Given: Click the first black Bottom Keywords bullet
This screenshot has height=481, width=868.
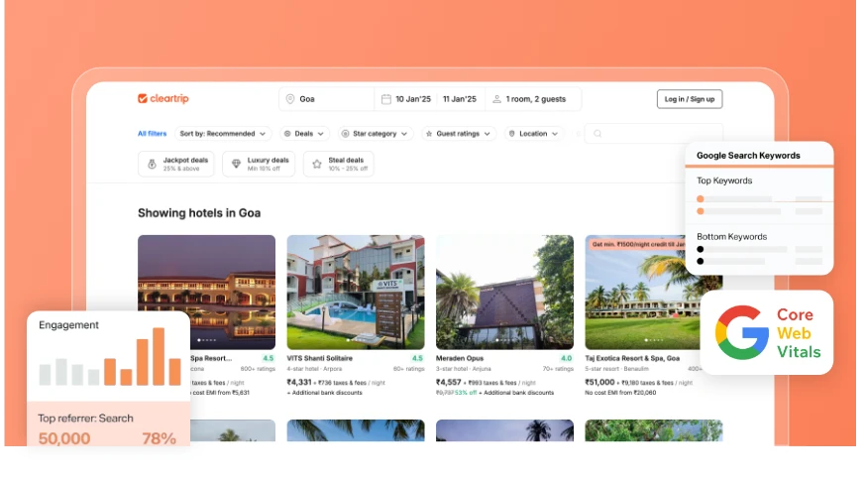Looking at the screenshot, I should pos(701,249).
